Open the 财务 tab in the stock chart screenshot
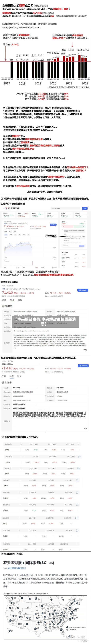 coord(15,231)
